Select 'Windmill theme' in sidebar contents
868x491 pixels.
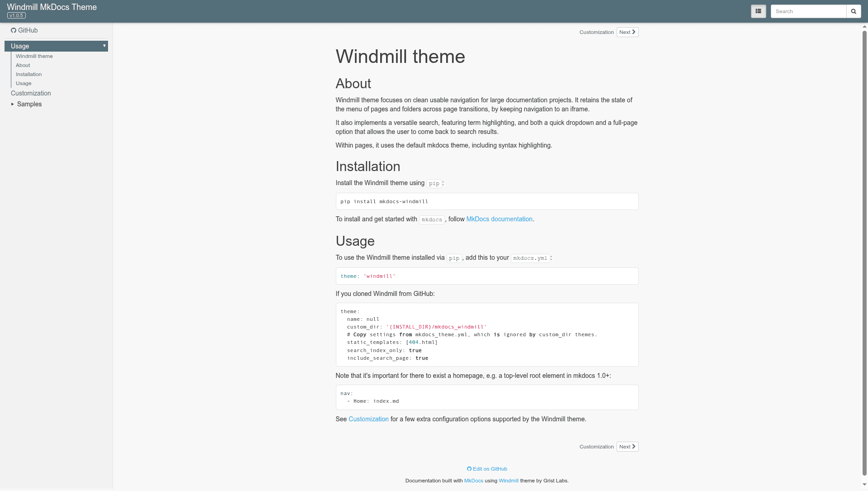[34, 56]
